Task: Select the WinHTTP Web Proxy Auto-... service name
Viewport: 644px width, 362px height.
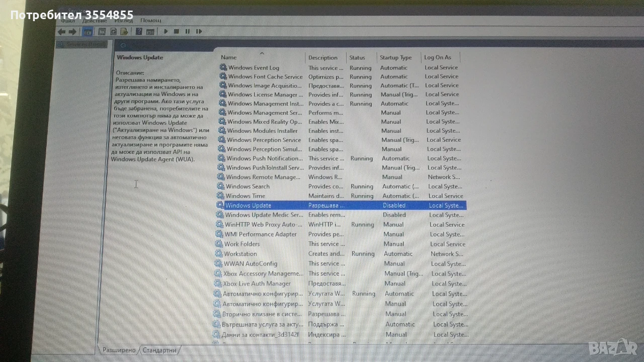Action: [264, 225]
